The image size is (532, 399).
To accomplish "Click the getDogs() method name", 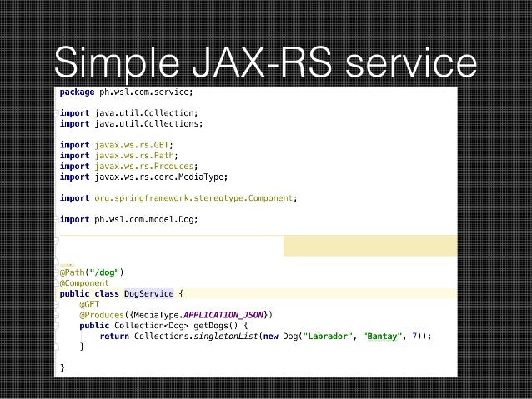I will [x=215, y=326].
